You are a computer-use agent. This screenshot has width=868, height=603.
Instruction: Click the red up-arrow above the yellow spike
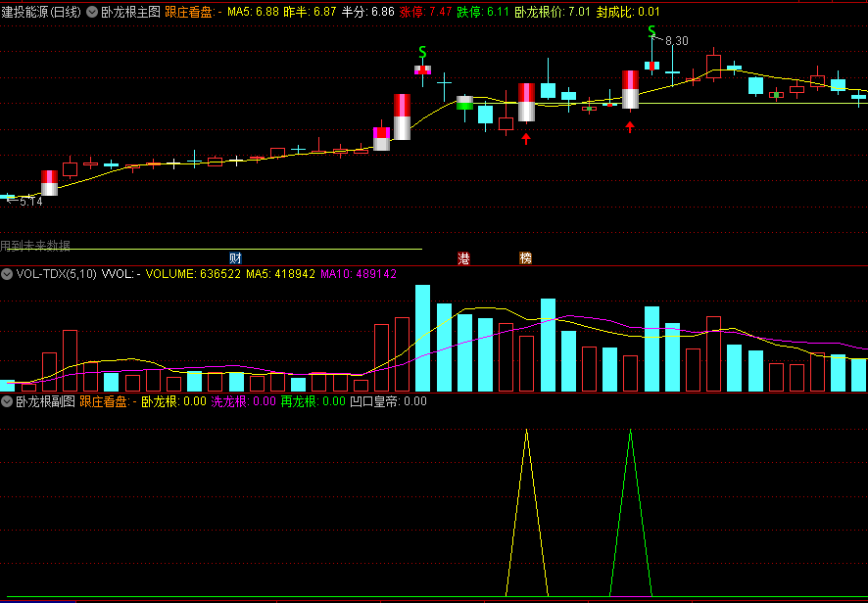(x=526, y=138)
